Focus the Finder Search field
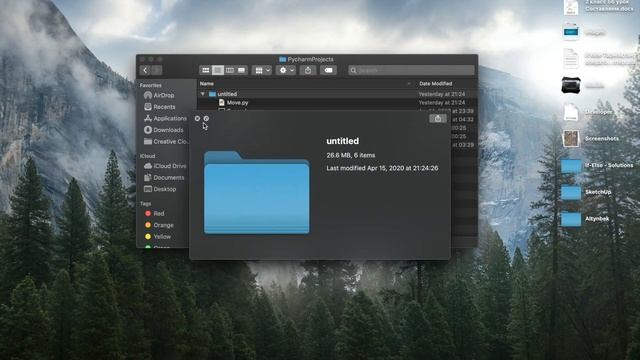This screenshot has height=360, width=640. pyautogui.click(x=411, y=71)
